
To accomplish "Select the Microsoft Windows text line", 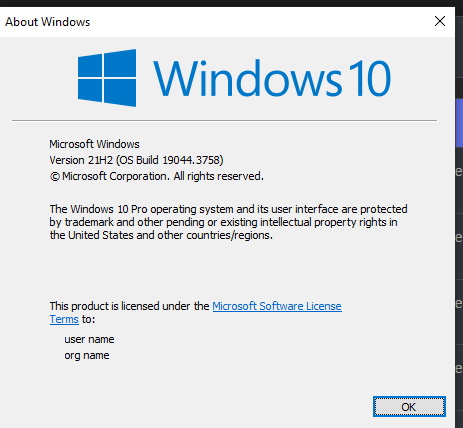I will pos(94,144).
